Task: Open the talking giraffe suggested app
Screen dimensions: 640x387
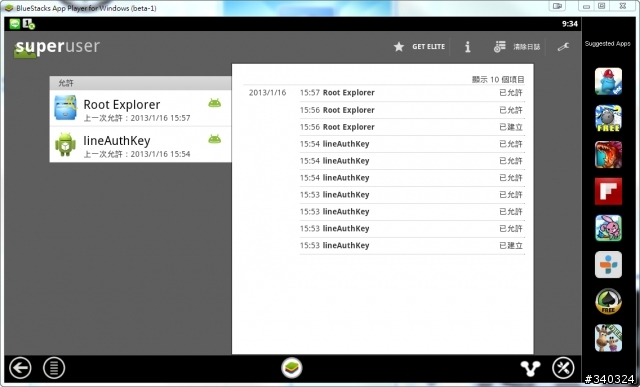Action: coord(608,338)
